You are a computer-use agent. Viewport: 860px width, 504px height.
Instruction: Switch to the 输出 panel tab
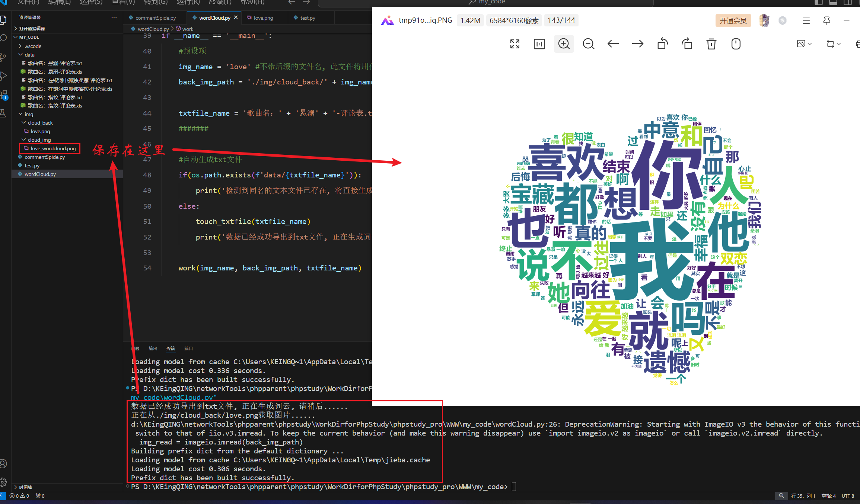pos(153,349)
